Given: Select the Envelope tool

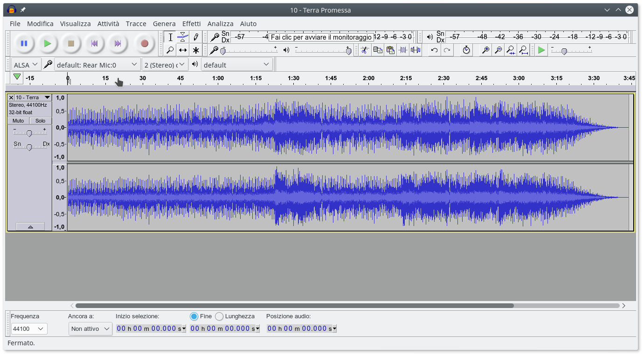Looking at the screenshot, I should (183, 37).
